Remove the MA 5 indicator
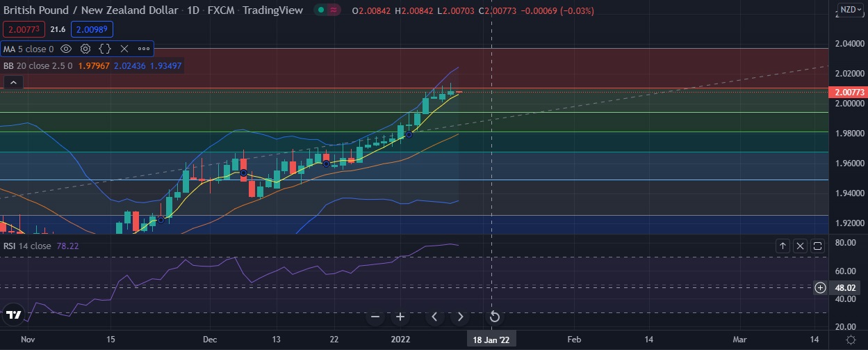This screenshot has height=350, width=868. [124, 49]
